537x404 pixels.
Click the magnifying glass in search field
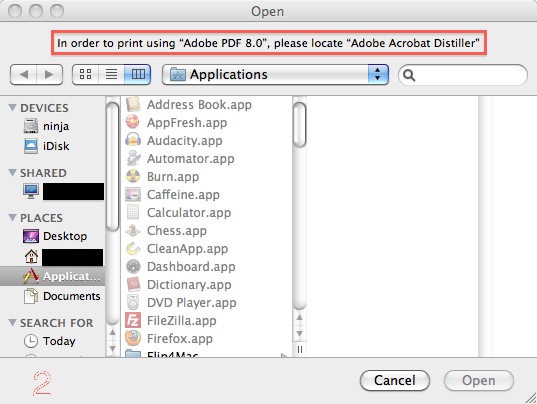tap(409, 75)
